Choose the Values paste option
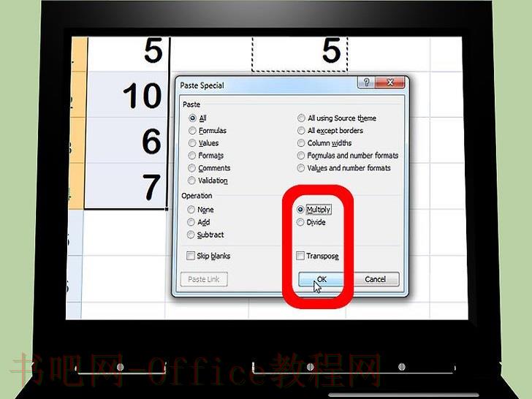The height and width of the screenshot is (399, 532). pos(192,143)
